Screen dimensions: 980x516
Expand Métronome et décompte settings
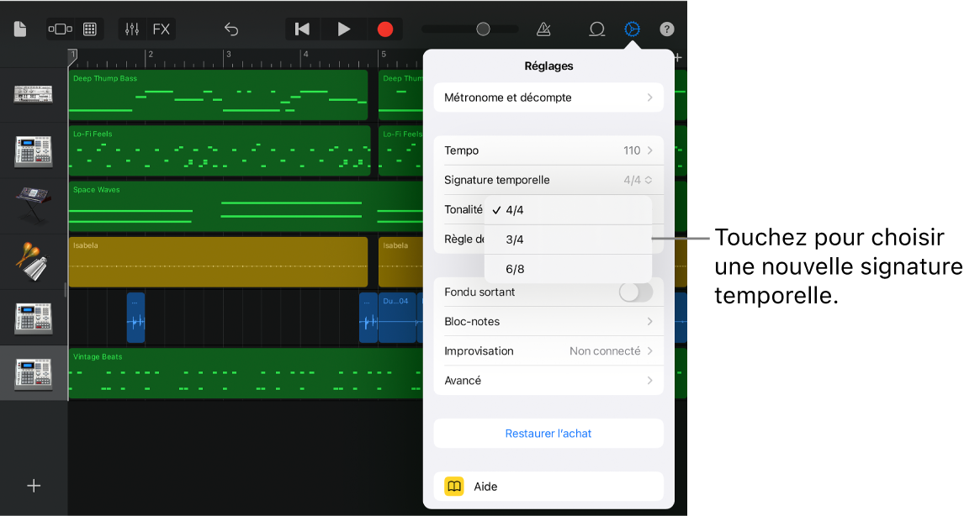click(x=548, y=97)
